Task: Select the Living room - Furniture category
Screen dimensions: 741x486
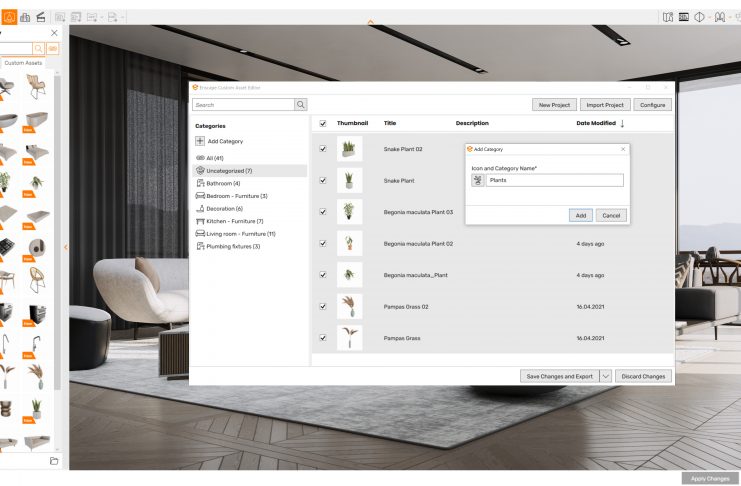Action: click(x=240, y=233)
